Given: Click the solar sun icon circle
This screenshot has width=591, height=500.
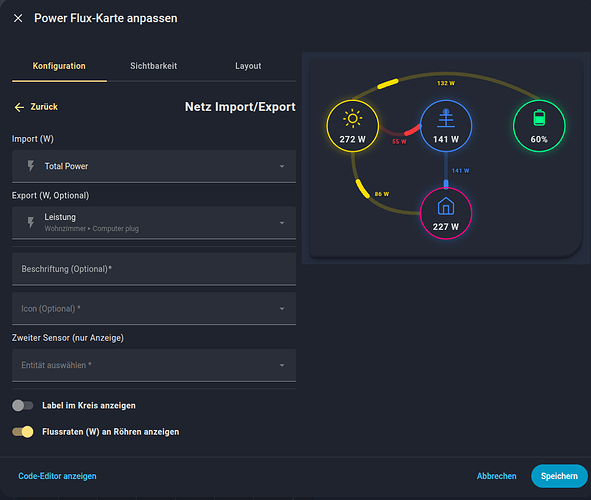Looking at the screenshot, I should pyautogui.click(x=352, y=126).
